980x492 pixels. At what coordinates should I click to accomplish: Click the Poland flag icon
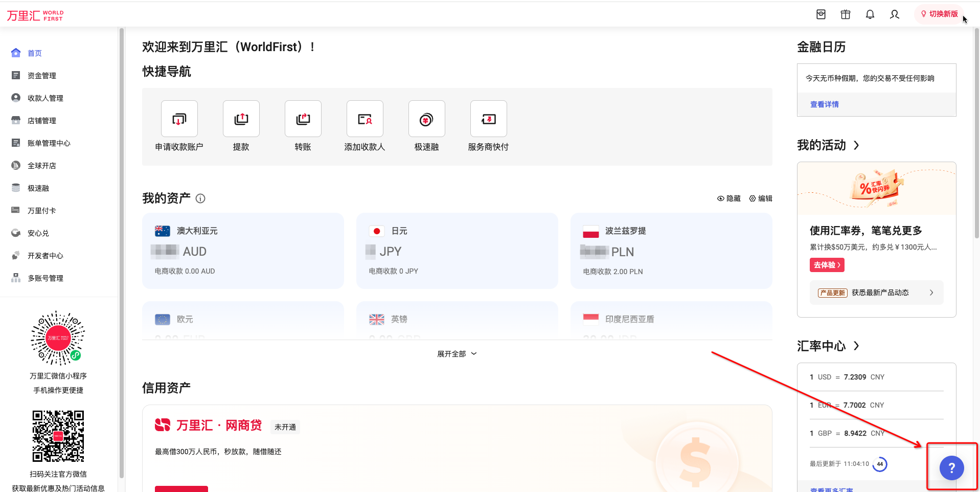point(591,232)
